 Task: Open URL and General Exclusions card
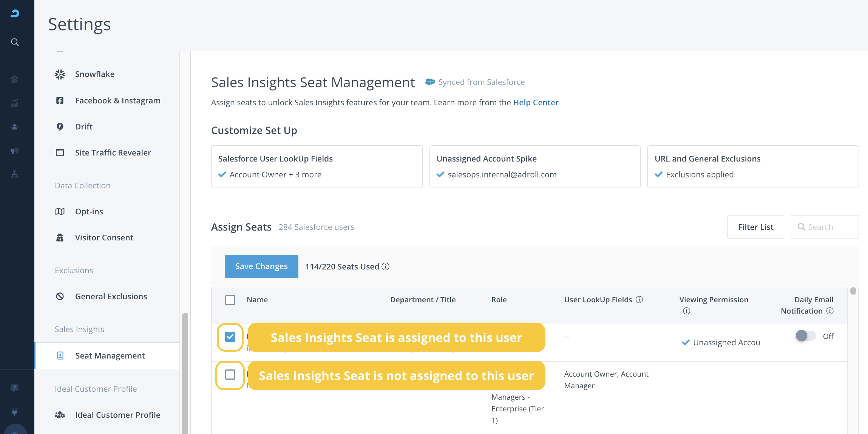[x=753, y=166]
